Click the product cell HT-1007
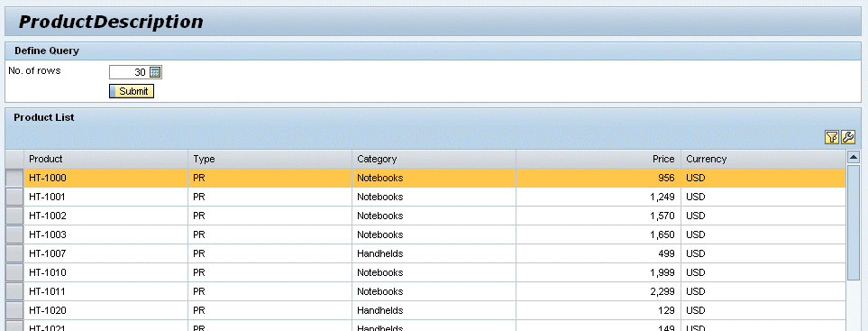The width and height of the screenshot is (868, 331). click(x=105, y=253)
